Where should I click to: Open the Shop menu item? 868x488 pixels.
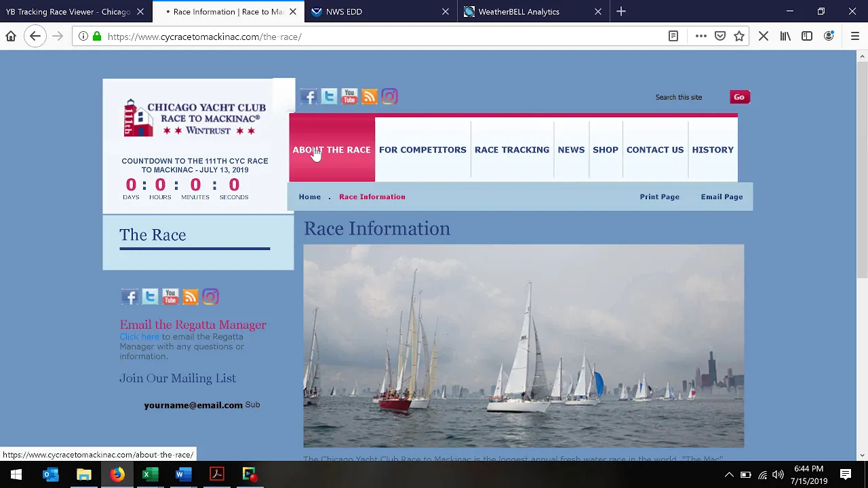(606, 150)
